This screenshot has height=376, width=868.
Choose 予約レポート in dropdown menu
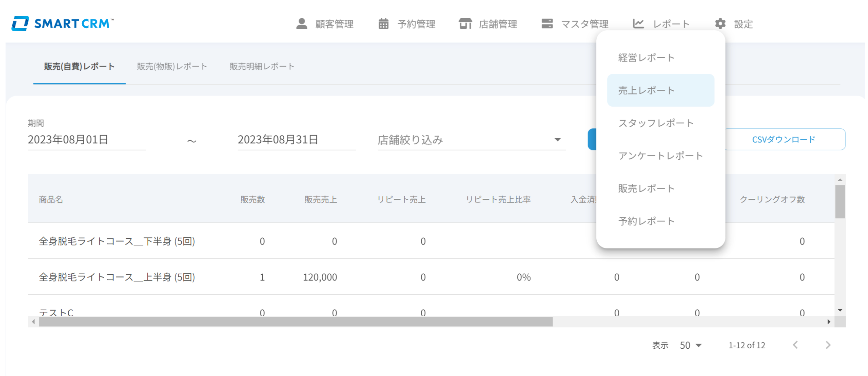[x=646, y=221]
